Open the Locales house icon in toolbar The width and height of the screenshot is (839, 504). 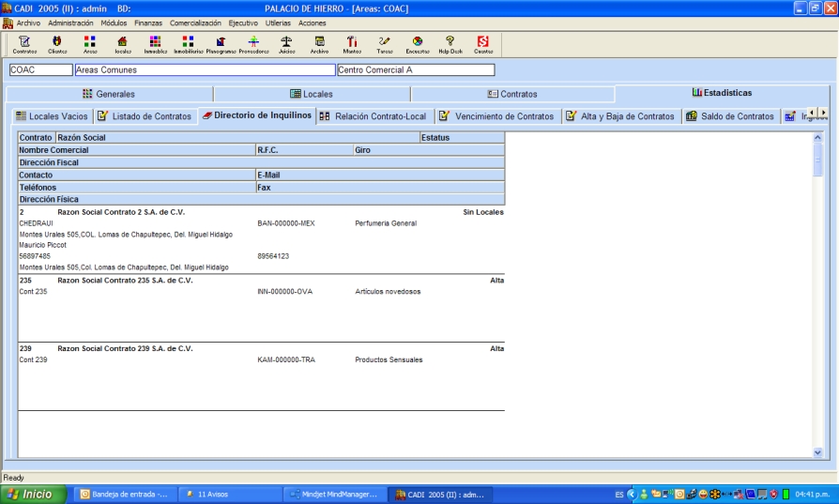click(x=122, y=43)
